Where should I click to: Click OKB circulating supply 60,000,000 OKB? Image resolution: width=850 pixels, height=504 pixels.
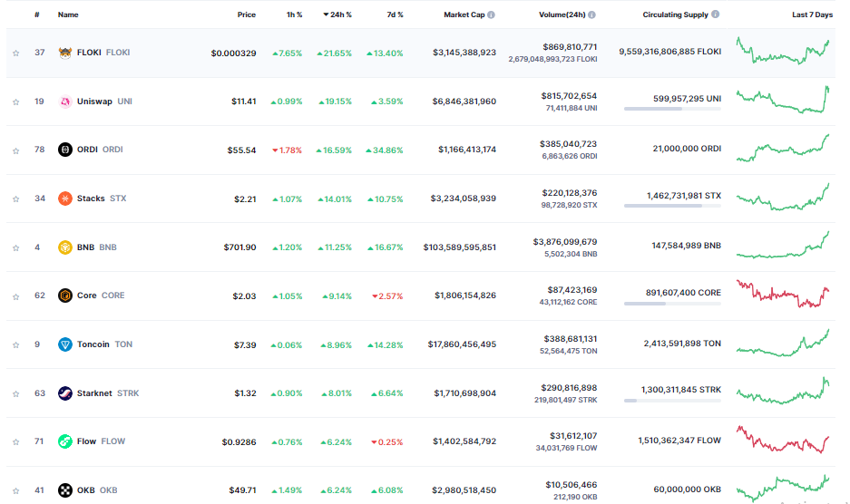(x=688, y=489)
